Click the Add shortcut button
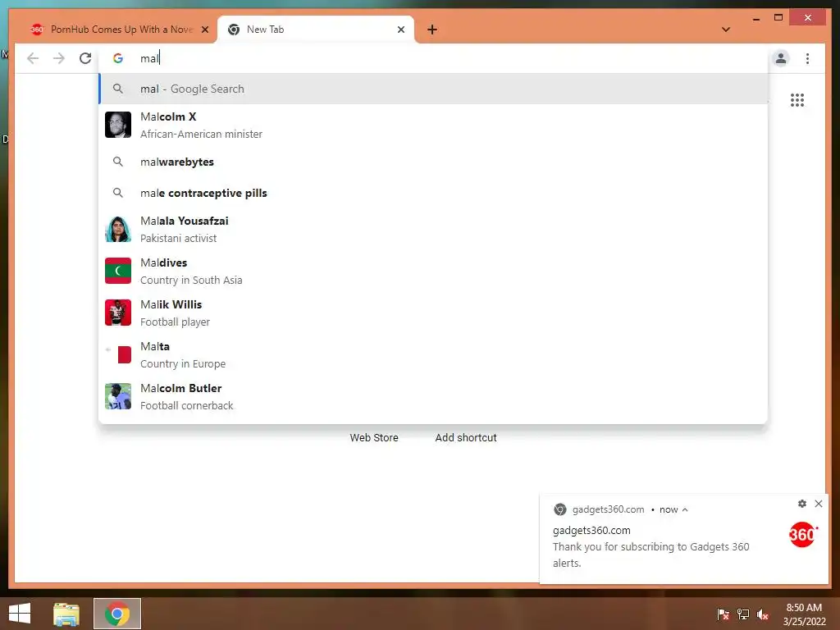The height and width of the screenshot is (630, 840). pyautogui.click(x=466, y=438)
